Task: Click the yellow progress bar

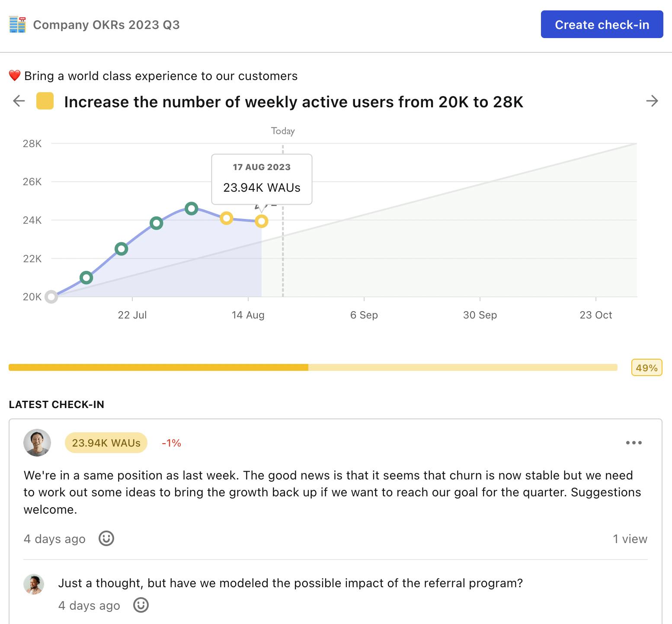Action: [x=313, y=368]
